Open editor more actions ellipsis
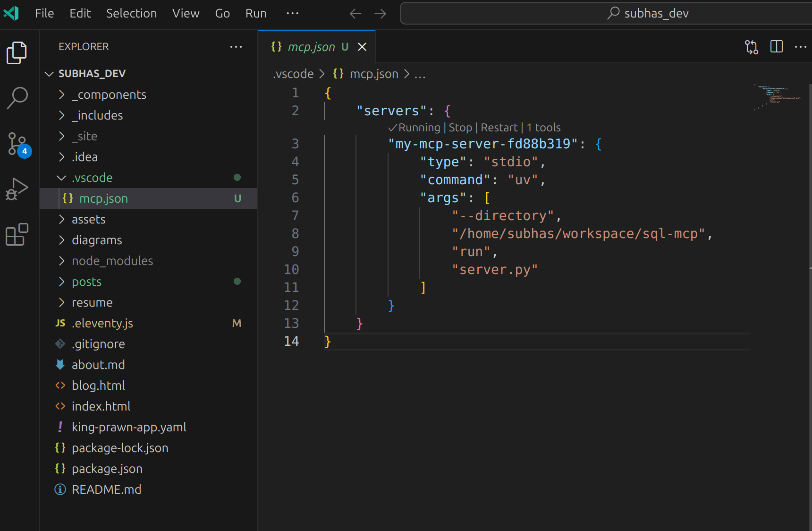The image size is (812, 531). [801, 47]
